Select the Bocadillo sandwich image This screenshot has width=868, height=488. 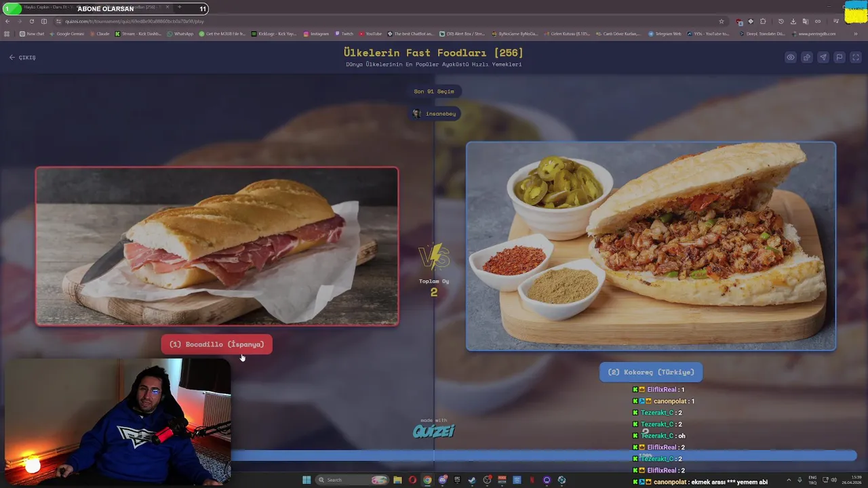tap(217, 246)
